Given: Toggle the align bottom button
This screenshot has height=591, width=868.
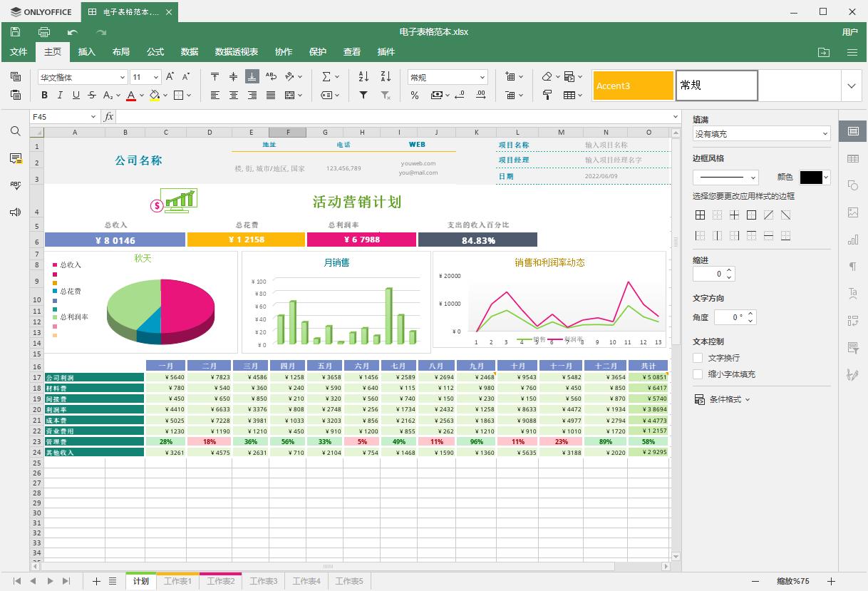Looking at the screenshot, I should pyautogui.click(x=252, y=77).
